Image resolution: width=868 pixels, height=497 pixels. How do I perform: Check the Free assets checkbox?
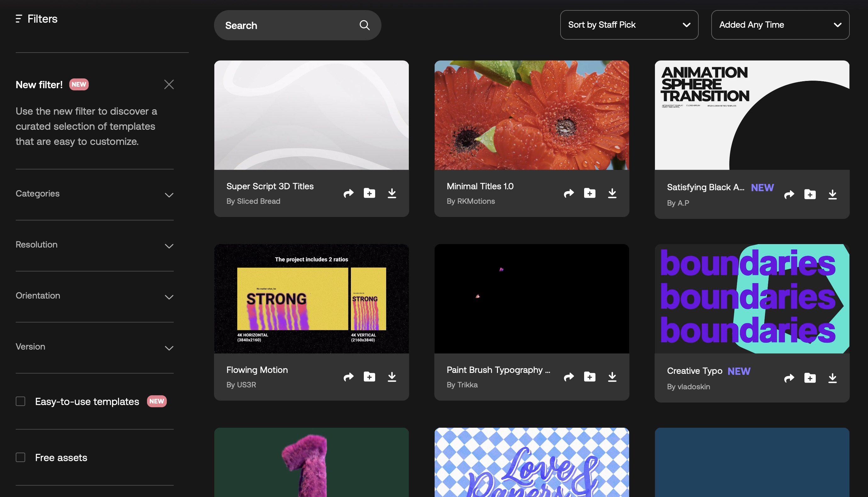pyautogui.click(x=20, y=457)
